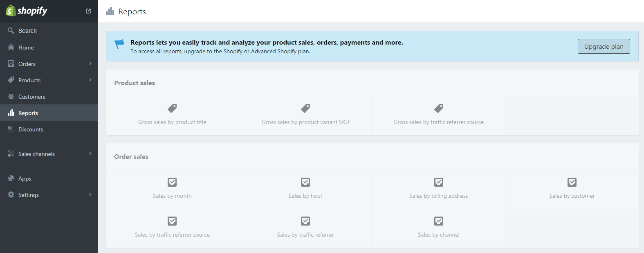Image resolution: width=644 pixels, height=253 pixels.
Task: Open Gross sales by traffic referrer source
Action: pyautogui.click(x=438, y=115)
